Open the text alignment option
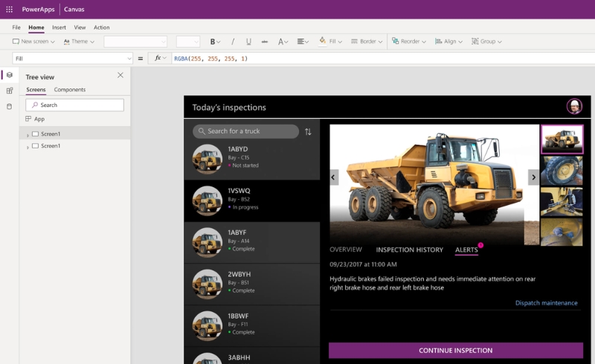 click(x=303, y=42)
